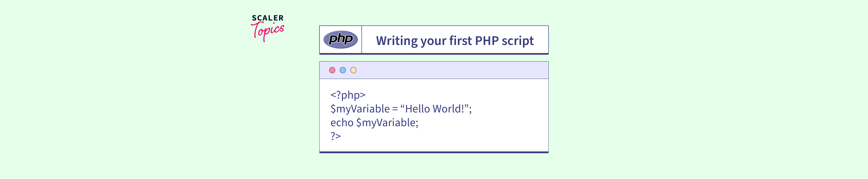
Task: Click the ?> closing tag
Action: click(x=336, y=136)
